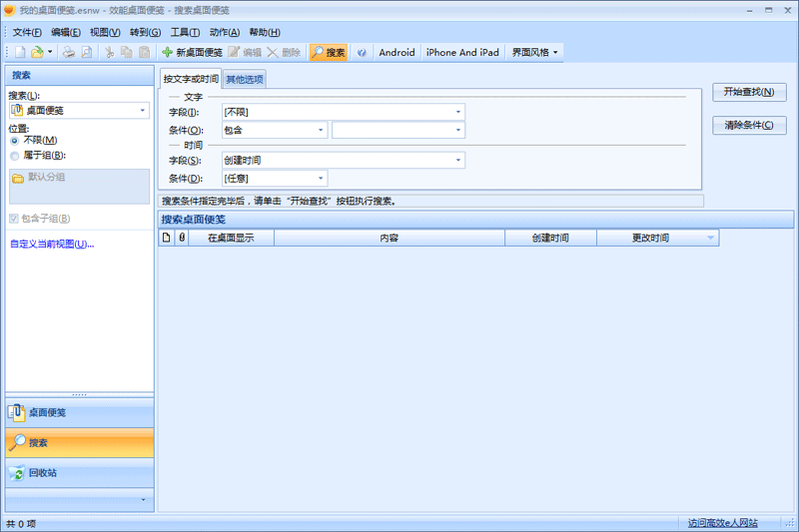The height and width of the screenshot is (532, 799).
Task: Open 桌面便笺 in the navigation pane
Action: click(x=79, y=413)
